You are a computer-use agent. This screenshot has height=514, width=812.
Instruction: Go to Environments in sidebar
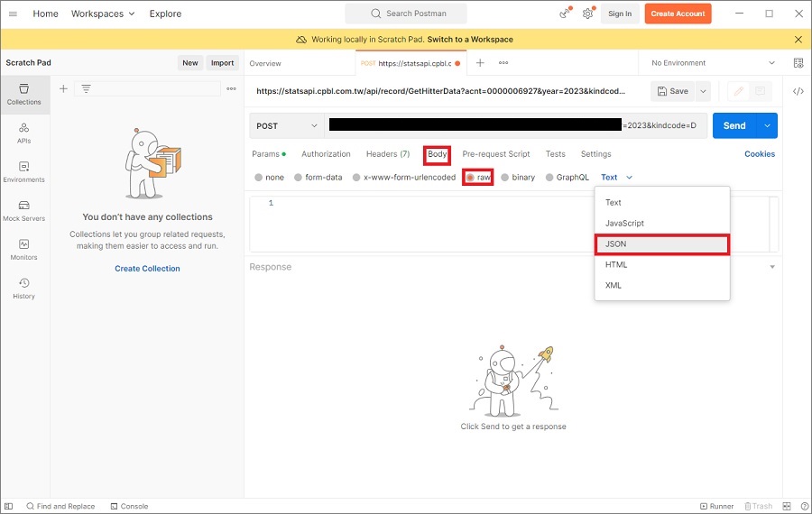[24, 171]
